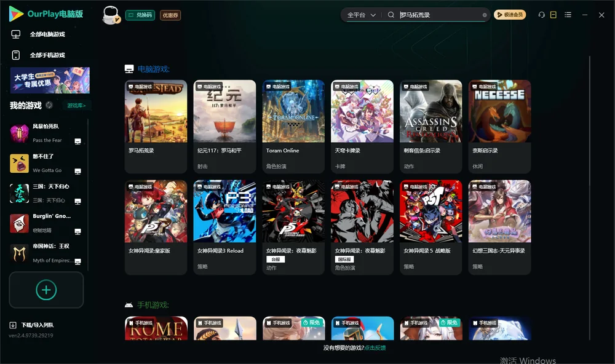
Task: Open the 纪元117：罗马和平 game cover
Action: click(x=224, y=111)
